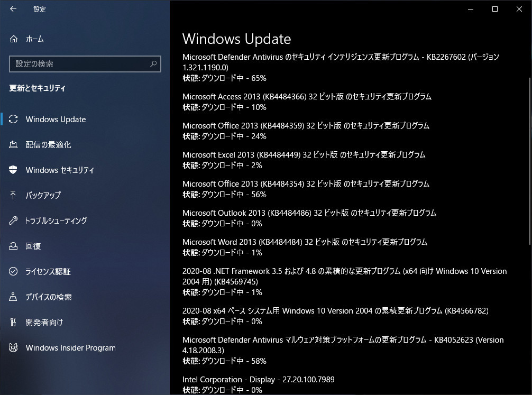The height and width of the screenshot is (395, 532).
Task: Click the Windows セキュリティ shield icon
Action: click(13, 170)
